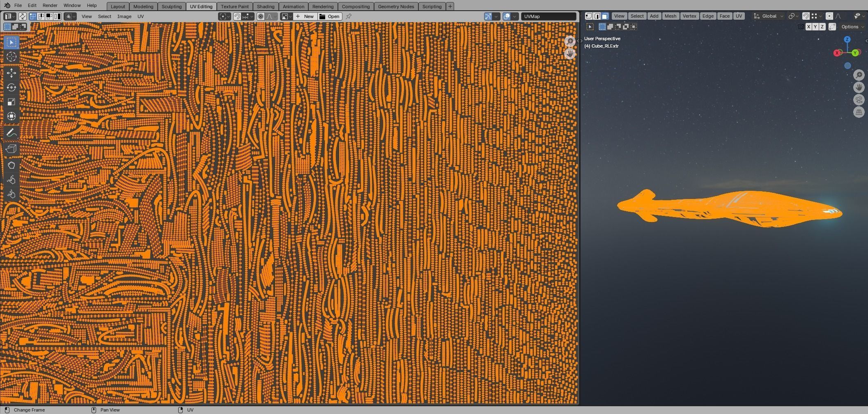Enable UV edge select mode

tap(41, 16)
